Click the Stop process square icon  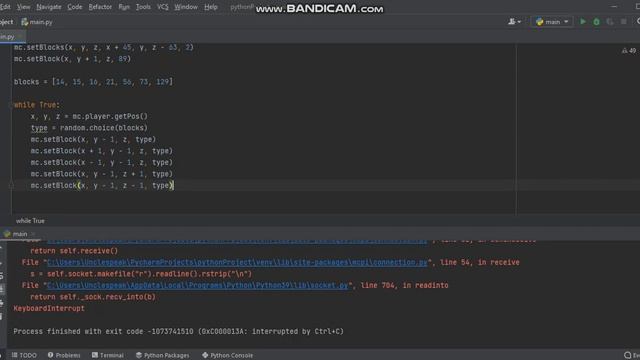pyautogui.click(x=623, y=22)
